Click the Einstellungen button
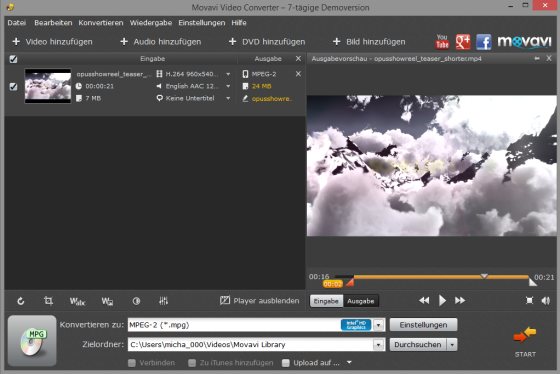Image resolution: width=560 pixels, height=374 pixels. point(423,325)
